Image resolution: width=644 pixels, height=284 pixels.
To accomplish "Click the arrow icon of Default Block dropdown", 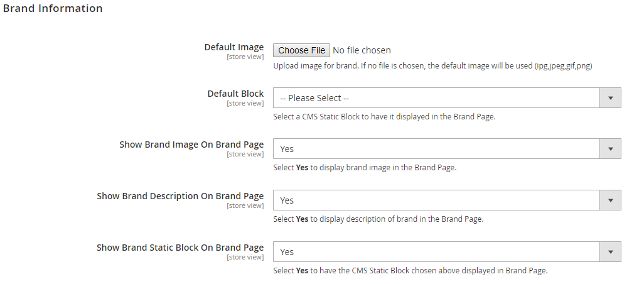I will pos(610,98).
